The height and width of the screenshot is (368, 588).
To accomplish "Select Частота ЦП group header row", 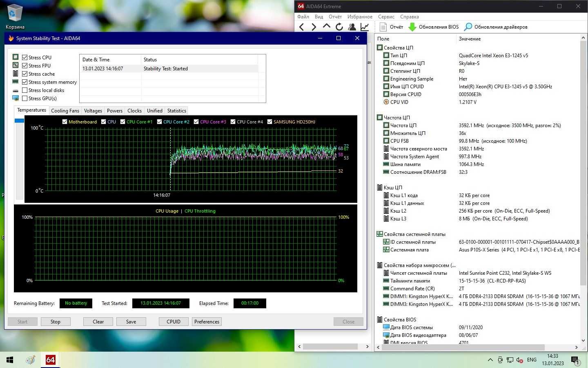I will 477,118.
